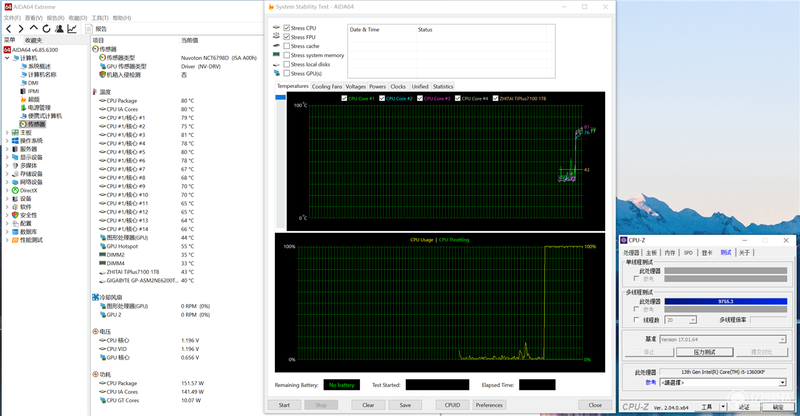This screenshot has height=416, width=800.
Task: Enable Stress local disks checkbox
Action: coord(287,64)
